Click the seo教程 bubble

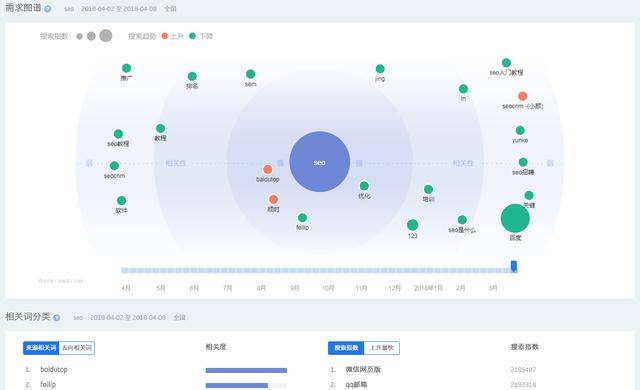[x=118, y=134]
